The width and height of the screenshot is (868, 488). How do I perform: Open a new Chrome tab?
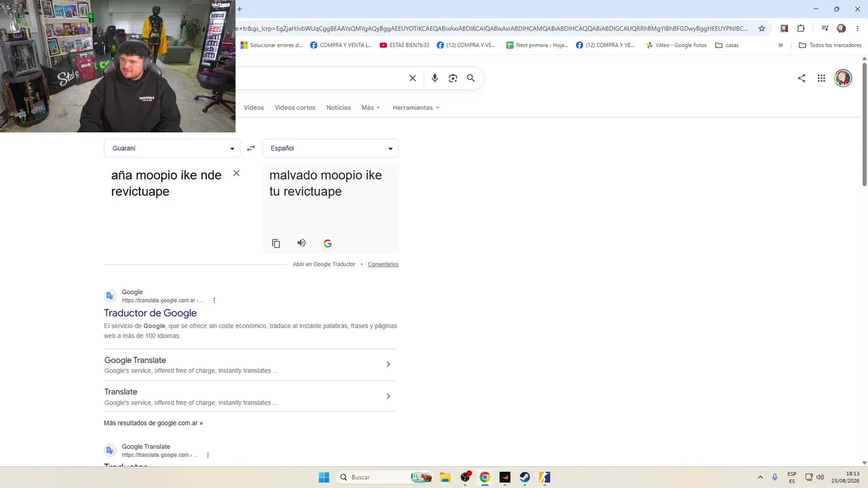click(x=239, y=9)
